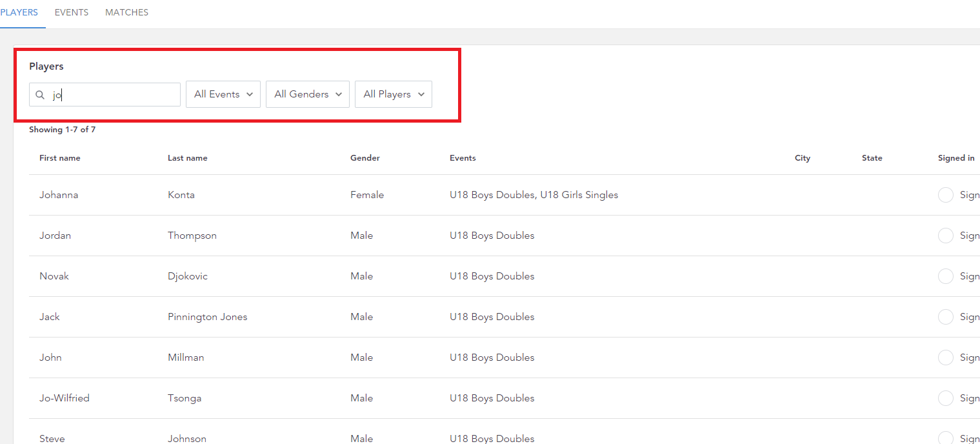Image resolution: width=980 pixels, height=444 pixels.
Task: Select first name Novak
Action: tap(54, 276)
